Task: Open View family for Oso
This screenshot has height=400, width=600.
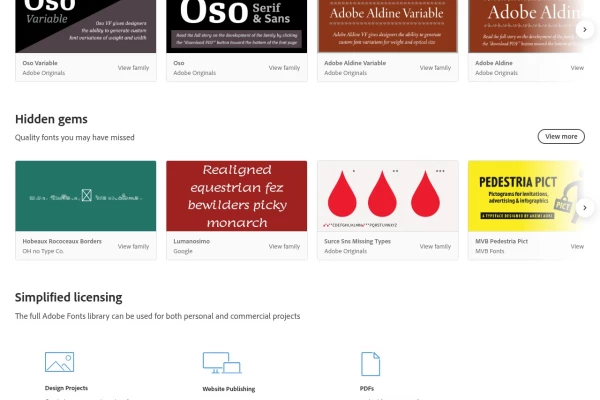Action: (284, 68)
